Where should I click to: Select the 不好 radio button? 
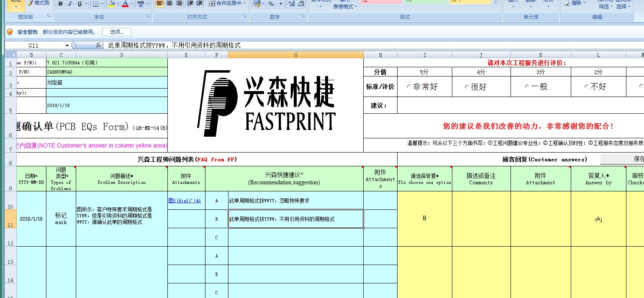coord(587,87)
